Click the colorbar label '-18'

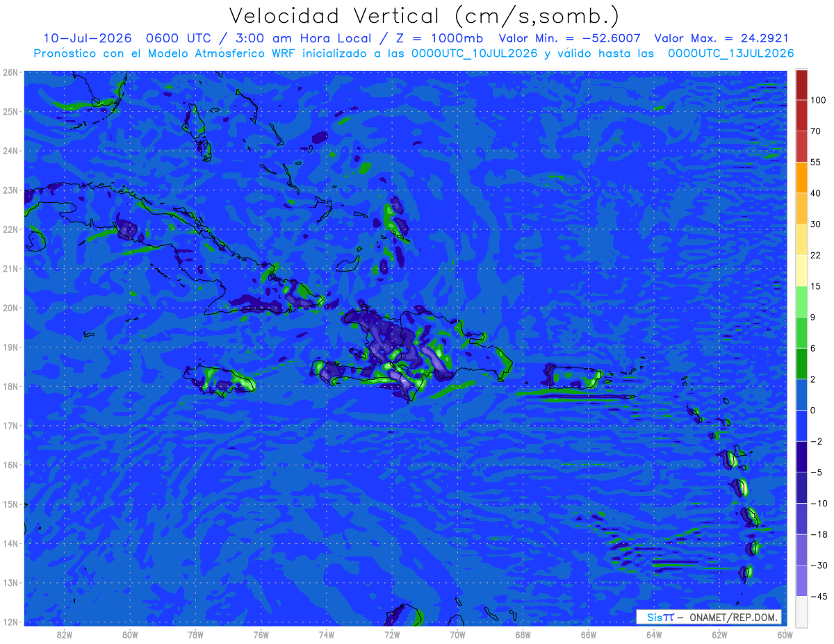(x=819, y=534)
